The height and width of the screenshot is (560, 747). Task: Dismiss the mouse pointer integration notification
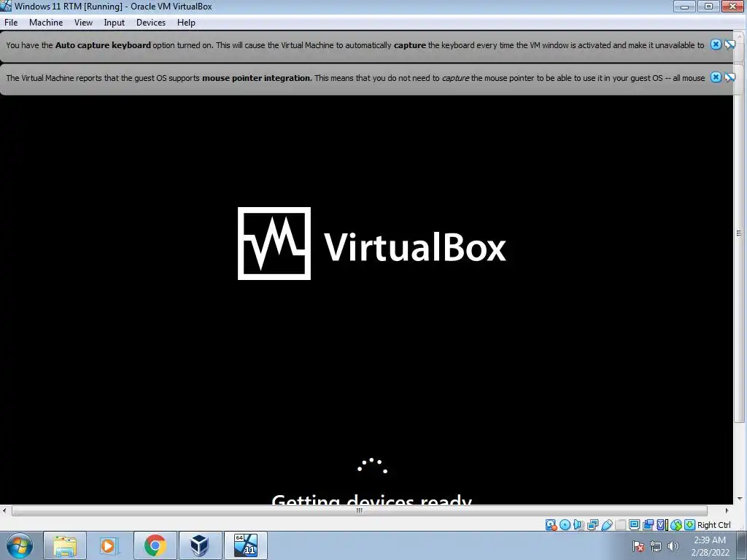pos(716,77)
